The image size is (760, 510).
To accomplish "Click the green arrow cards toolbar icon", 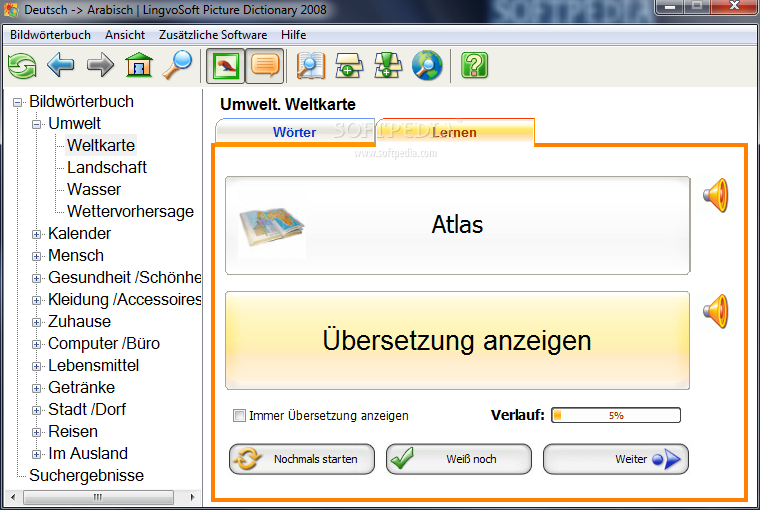I will [388, 65].
